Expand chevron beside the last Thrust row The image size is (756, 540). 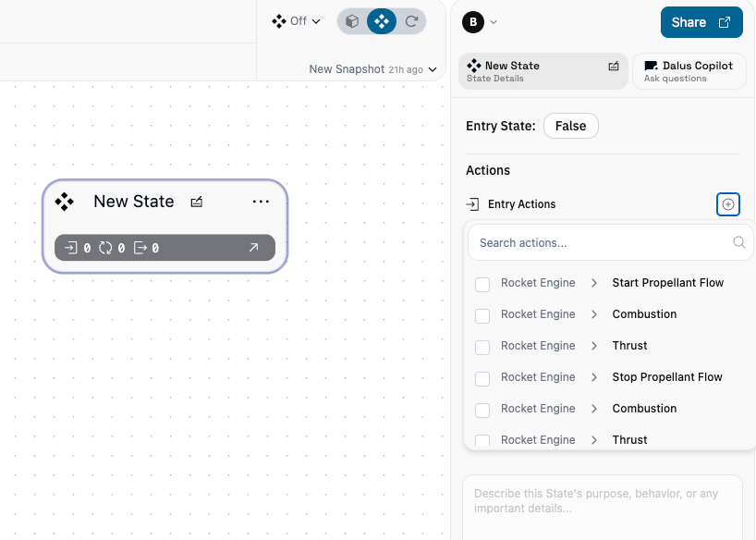tap(594, 439)
